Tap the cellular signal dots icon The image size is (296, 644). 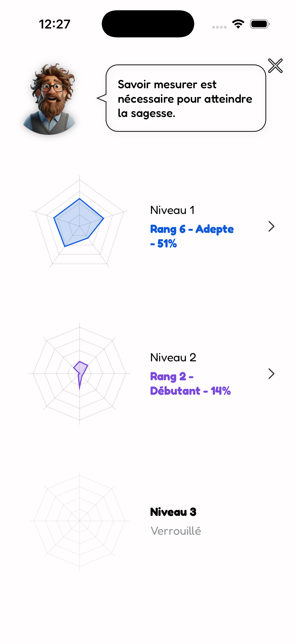(x=219, y=27)
